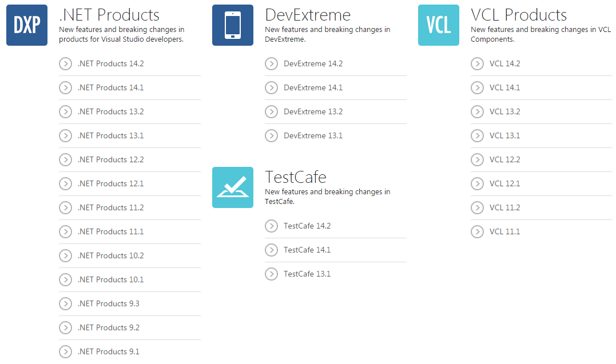The height and width of the screenshot is (364, 616).
Task: Click arrow icon beside .NET Products 10.2
Action: (65, 255)
